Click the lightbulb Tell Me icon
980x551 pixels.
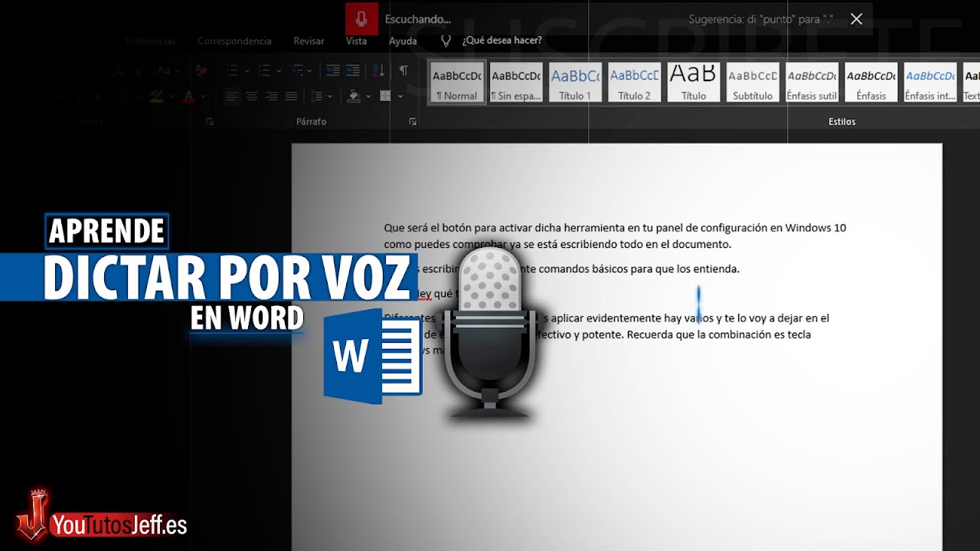coord(446,41)
